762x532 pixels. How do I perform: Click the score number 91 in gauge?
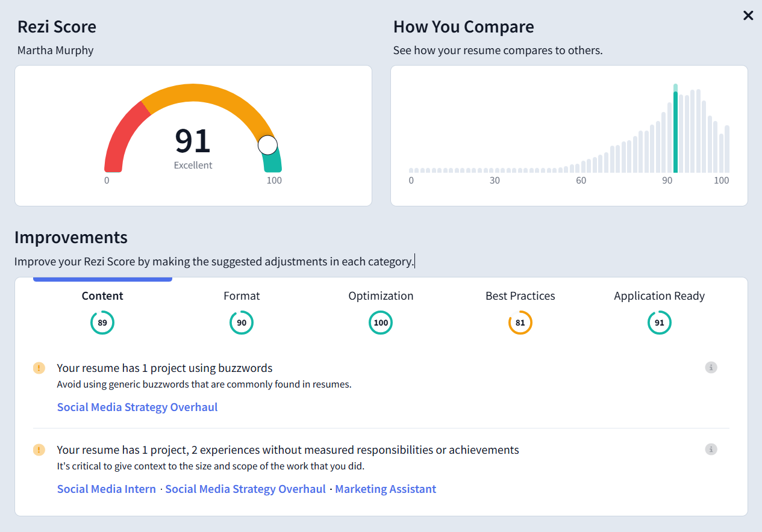(193, 140)
